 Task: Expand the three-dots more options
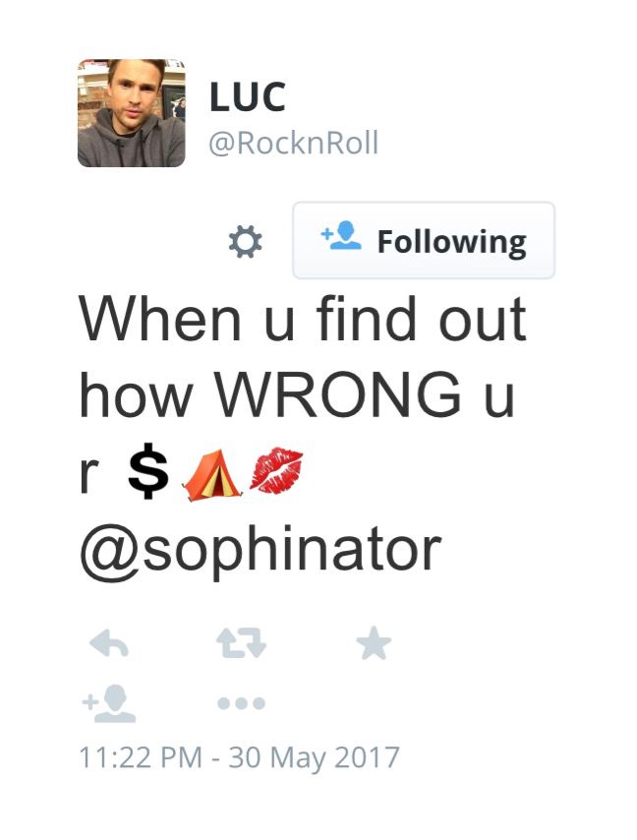tap(242, 703)
